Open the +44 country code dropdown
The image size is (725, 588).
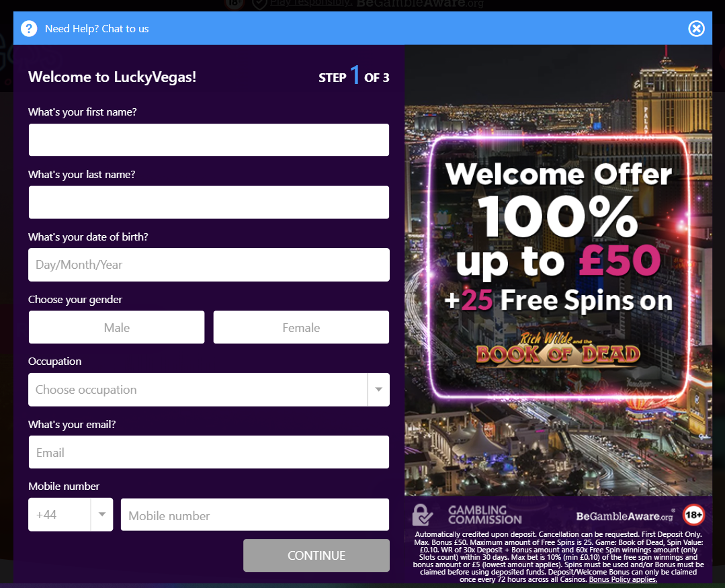(71, 515)
